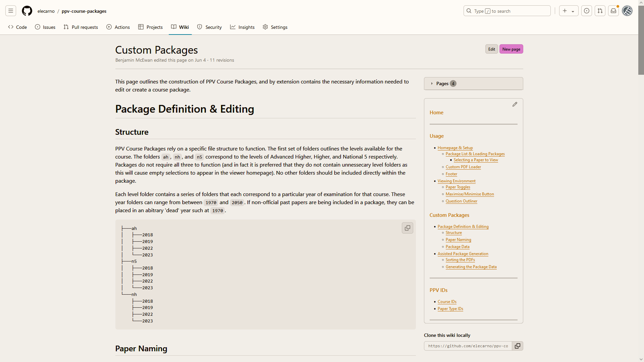Switch to the Issues tab
Viewport: 644px width, 362px height.
pos(45,27)
